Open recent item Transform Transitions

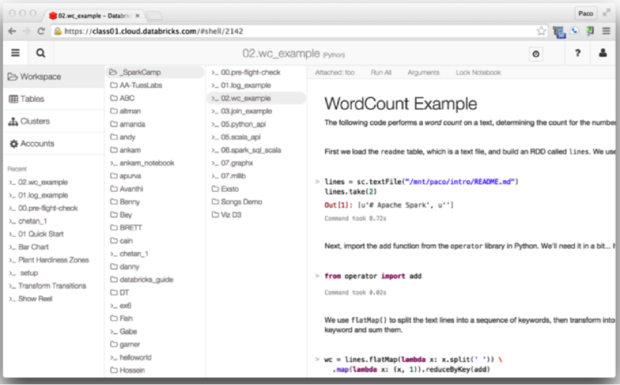pyautogui.click(x=47, y=286)
